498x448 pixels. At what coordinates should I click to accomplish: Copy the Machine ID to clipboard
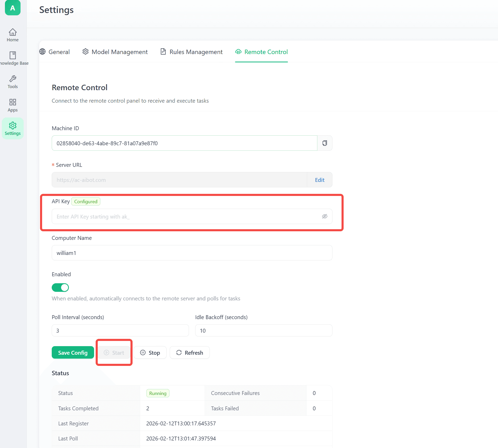coord(325,143)
